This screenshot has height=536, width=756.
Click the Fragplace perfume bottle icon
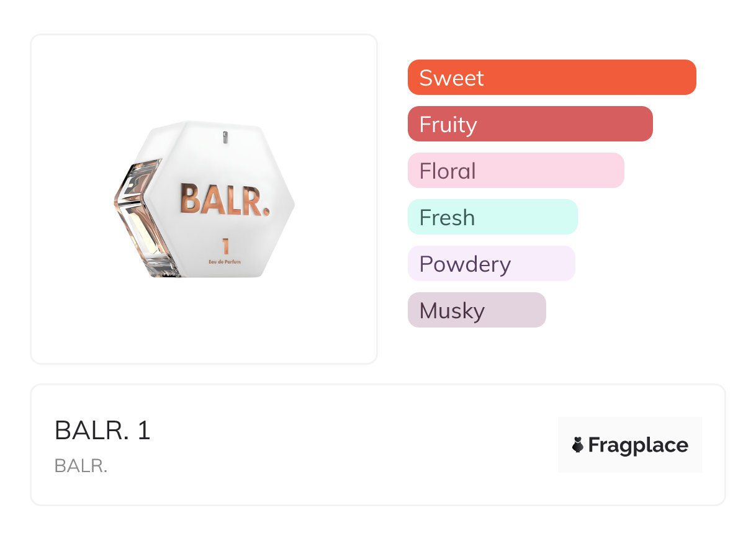click(578, 445)
